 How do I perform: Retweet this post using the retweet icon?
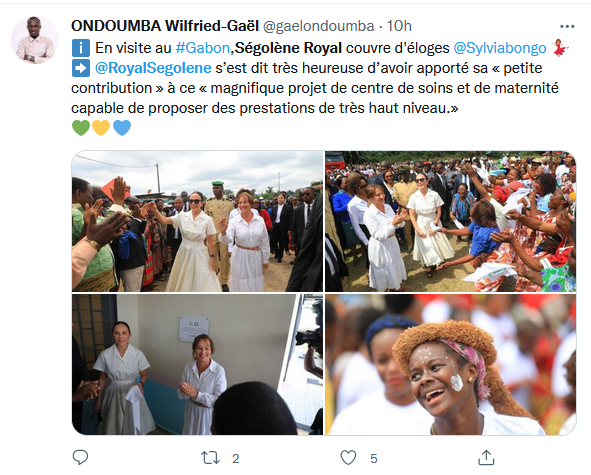[x=210, y=458]
